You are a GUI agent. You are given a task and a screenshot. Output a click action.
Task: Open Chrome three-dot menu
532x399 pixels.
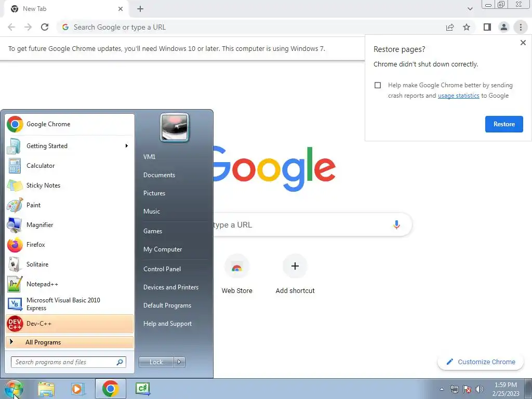tap(521, 27)
